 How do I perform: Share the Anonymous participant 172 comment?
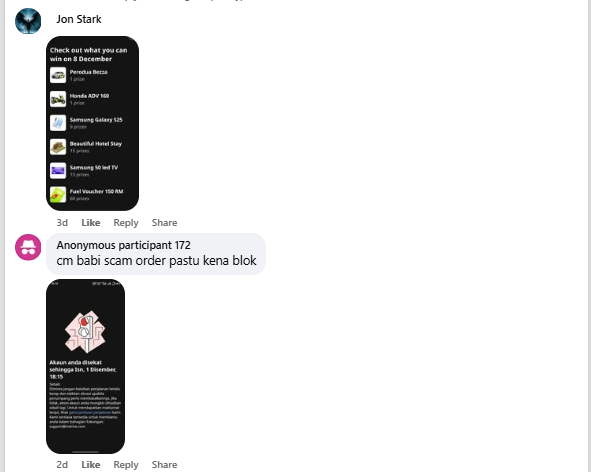pyautogui.click(x=164, y=464)
